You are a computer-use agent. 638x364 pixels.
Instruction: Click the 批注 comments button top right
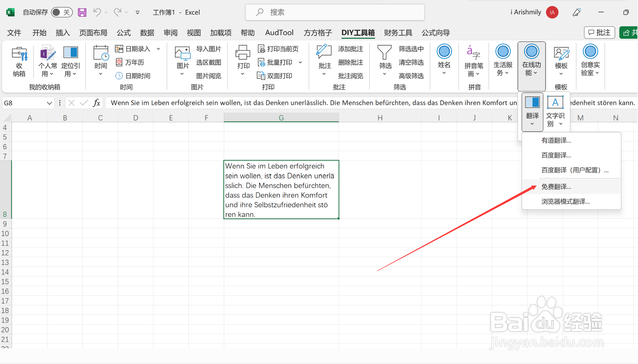point(599,32)
